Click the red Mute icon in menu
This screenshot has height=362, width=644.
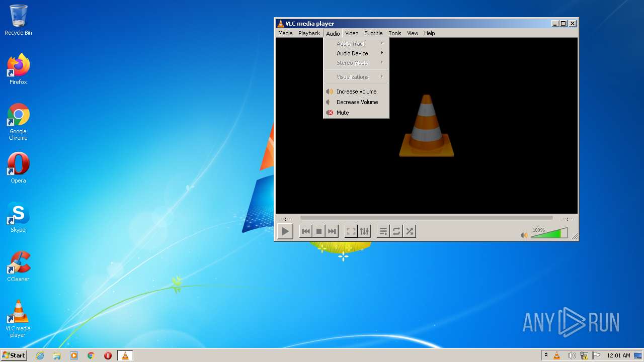(x=330, y=113)
